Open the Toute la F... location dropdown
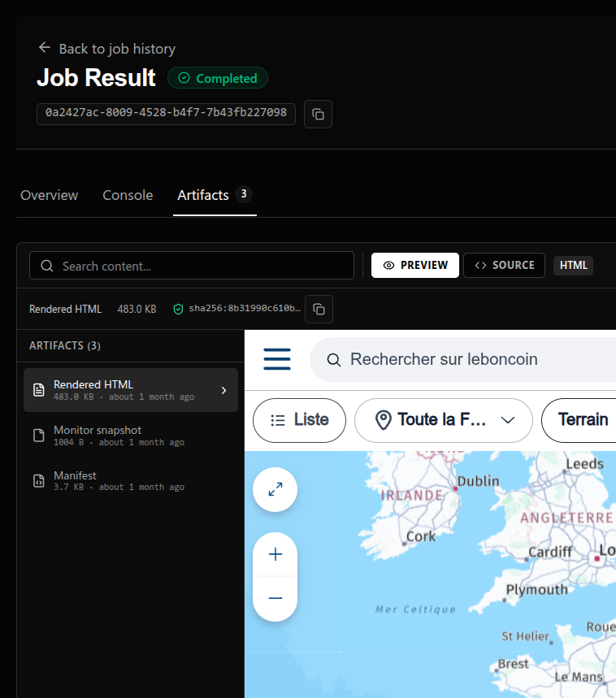This screenshot has height=698, width=616. click(443, 420)
